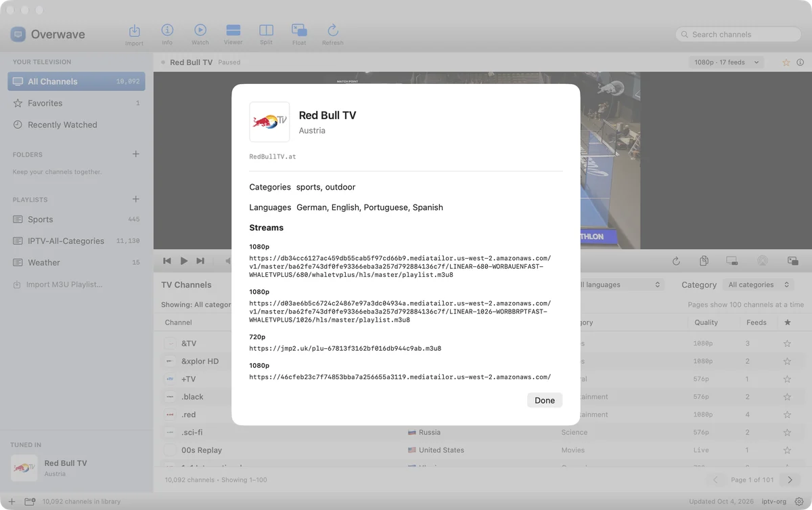Click the plus icon in the status bar
This screenshot has height=510, width=812.
pos(12,502)
